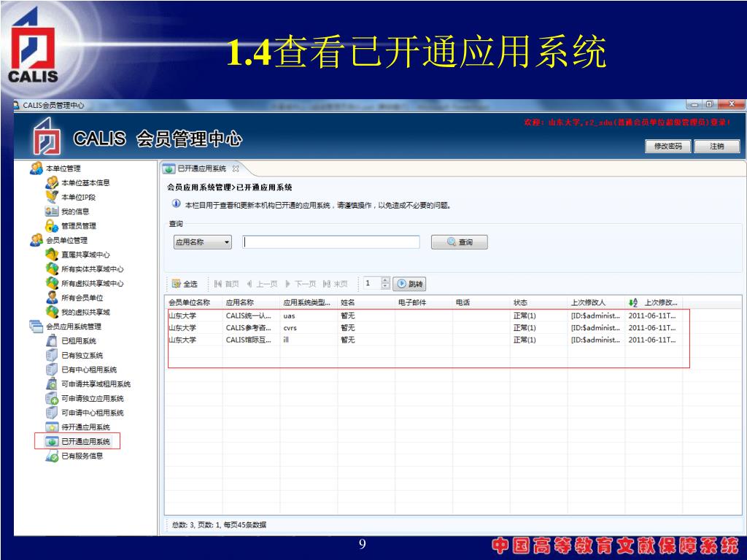Image resolution: width=747 pixels, height=560 pixels.
Task: Click the 我的信息 card icon
Action: click(52, 211)
